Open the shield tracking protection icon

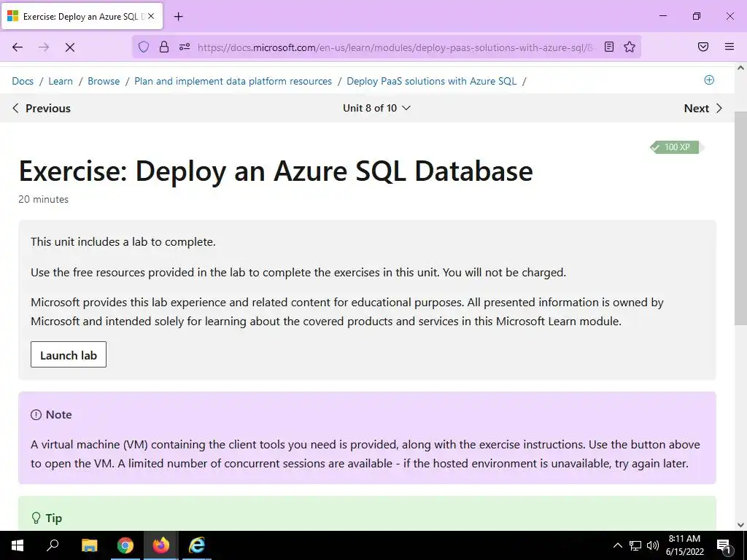tap(144, 47)
